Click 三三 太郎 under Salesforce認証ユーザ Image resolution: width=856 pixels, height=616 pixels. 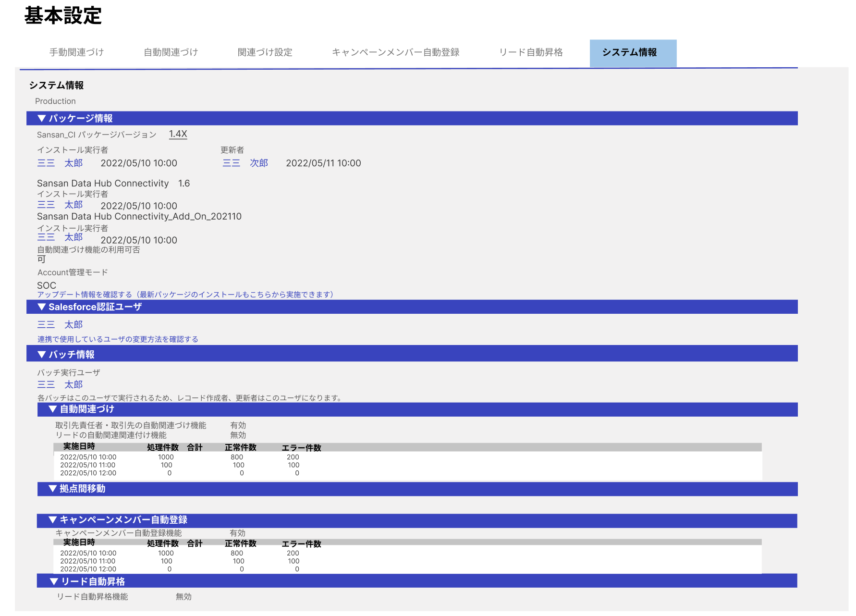(x=60, y=325)
